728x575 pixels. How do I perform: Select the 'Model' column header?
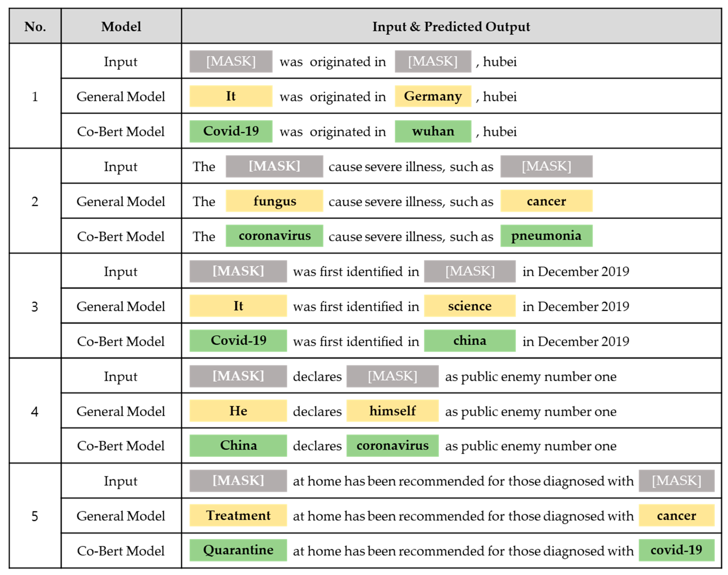(x=121, y=26)
